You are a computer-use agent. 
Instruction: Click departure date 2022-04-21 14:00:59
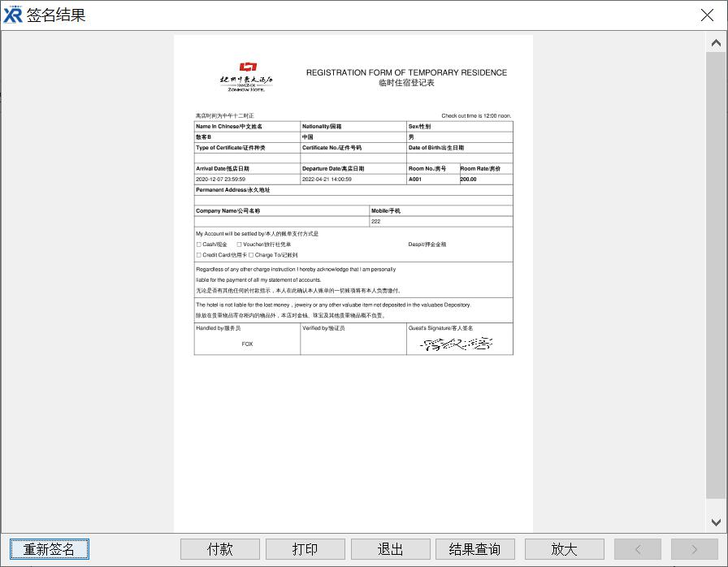click(327, 179)
